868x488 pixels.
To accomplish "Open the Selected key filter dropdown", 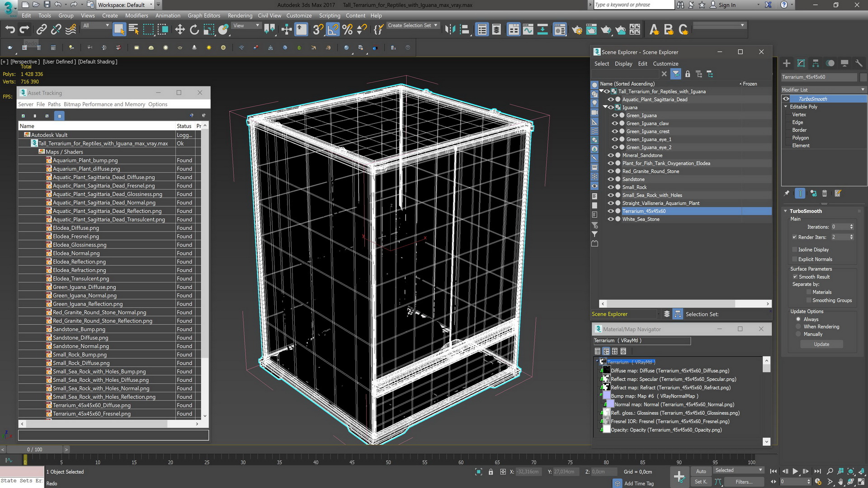I will (x=738, y=470).
